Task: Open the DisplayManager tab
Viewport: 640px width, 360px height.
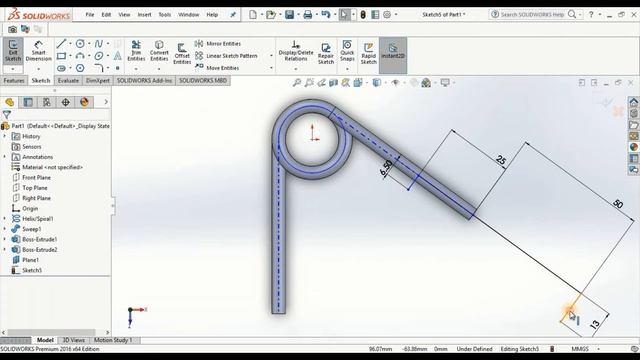Action: 84,102
